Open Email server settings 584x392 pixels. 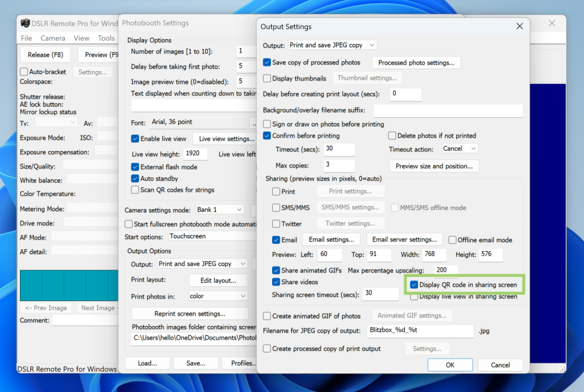point(405,240)
